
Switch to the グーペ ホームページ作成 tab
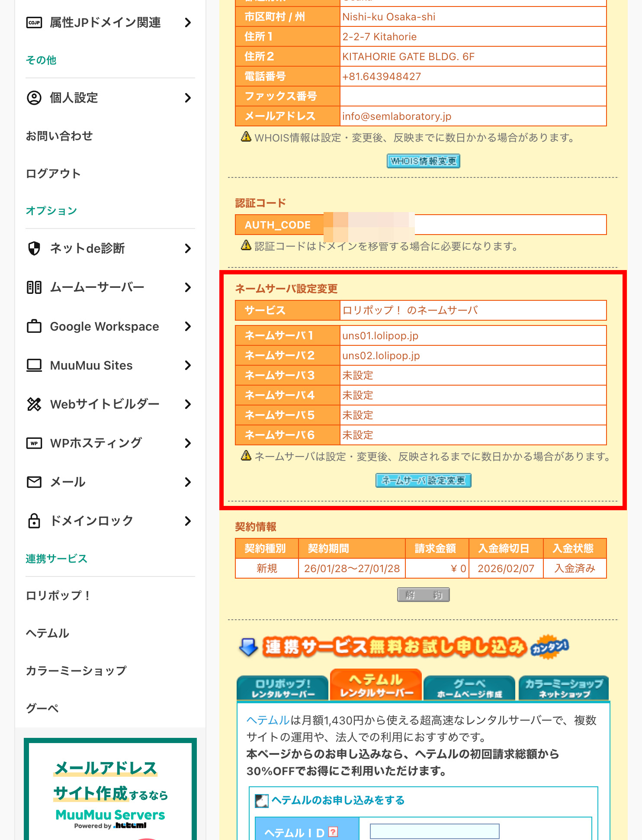[469, 688]
